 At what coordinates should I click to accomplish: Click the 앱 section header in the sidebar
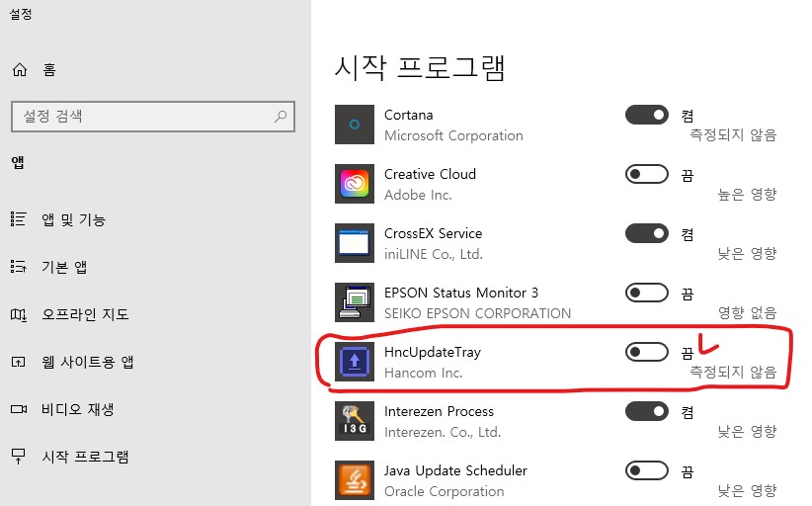pyautogui.click(x=18, y=163)
